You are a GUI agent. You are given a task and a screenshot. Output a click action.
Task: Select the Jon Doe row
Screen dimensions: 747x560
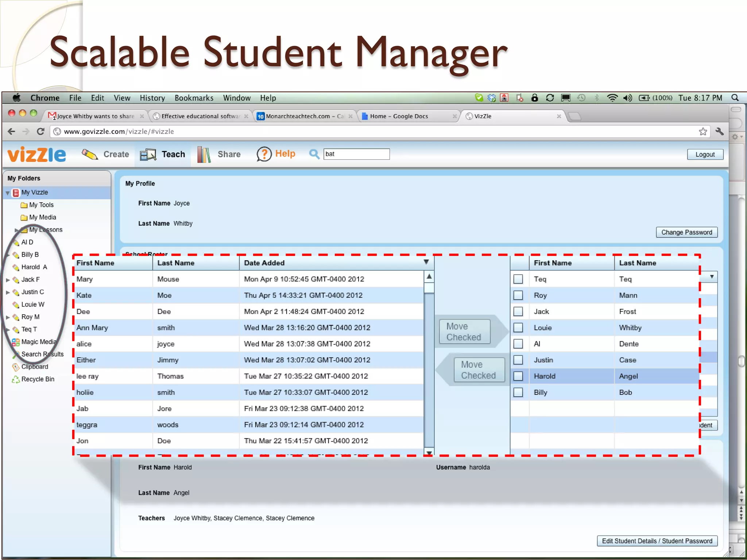(249, 441)
